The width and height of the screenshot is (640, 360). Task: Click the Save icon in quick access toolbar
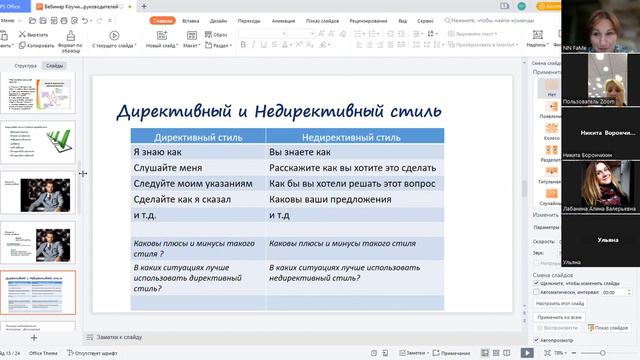(x=43, y=20)
